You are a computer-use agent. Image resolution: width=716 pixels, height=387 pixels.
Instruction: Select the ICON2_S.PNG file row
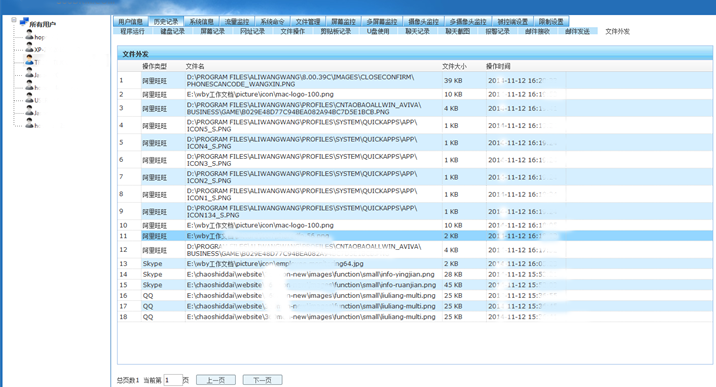point(415,177)
